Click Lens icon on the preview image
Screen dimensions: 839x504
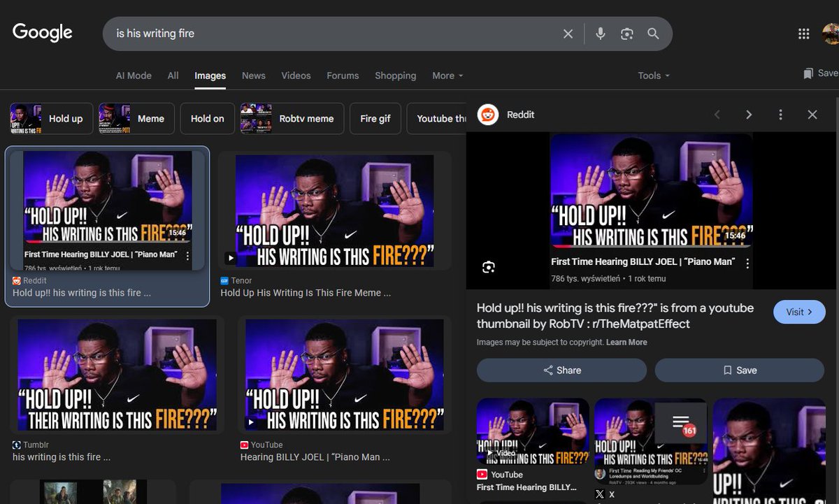click(x=489, y=267)
